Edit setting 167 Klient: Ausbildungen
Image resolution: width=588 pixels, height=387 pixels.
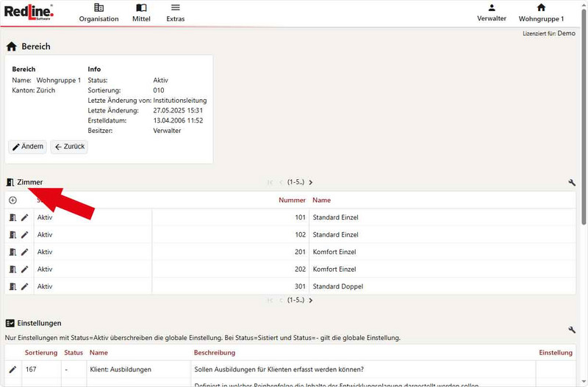pyautogui.click(x=12, y=369)
